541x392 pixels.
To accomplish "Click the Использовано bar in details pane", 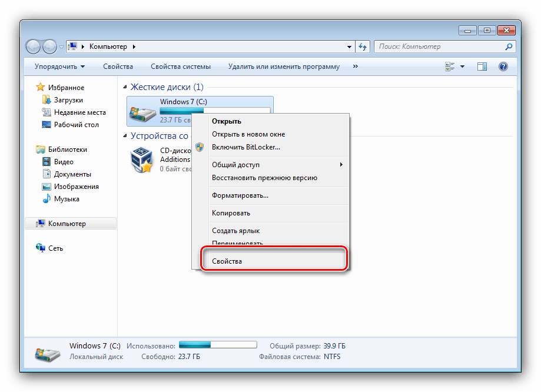I will pyautogui.click(x=218, y=345).
